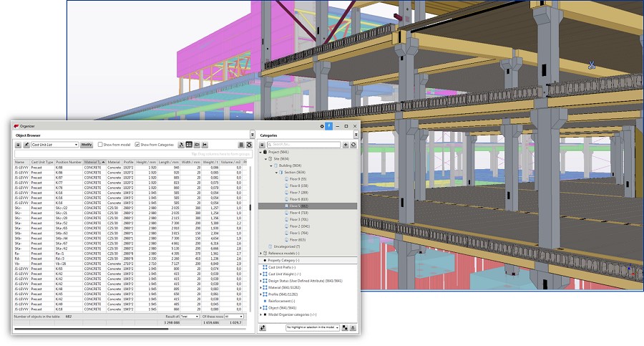Sort by Position Number column header
644x346 pixels.
pyautogui.click(x=69, y=162)
